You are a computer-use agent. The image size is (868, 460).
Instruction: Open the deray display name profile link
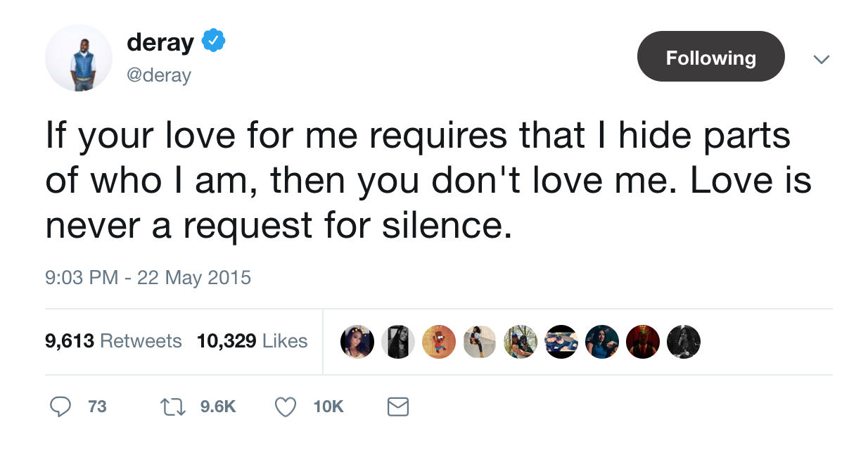(160, 42)
